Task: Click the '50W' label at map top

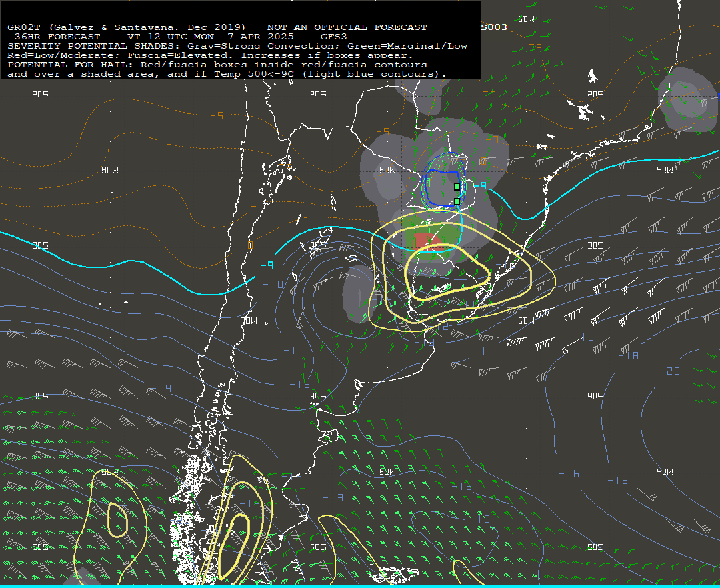Action: (x=526, y=19)
